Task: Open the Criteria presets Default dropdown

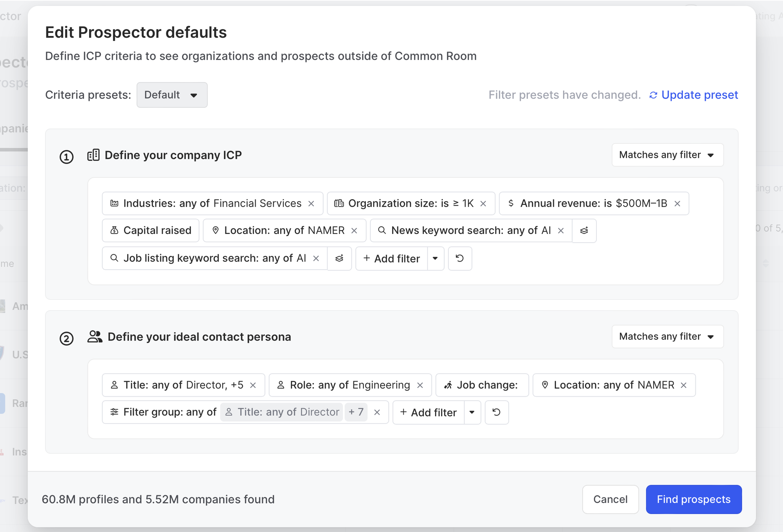Action: tap(172, 95)
